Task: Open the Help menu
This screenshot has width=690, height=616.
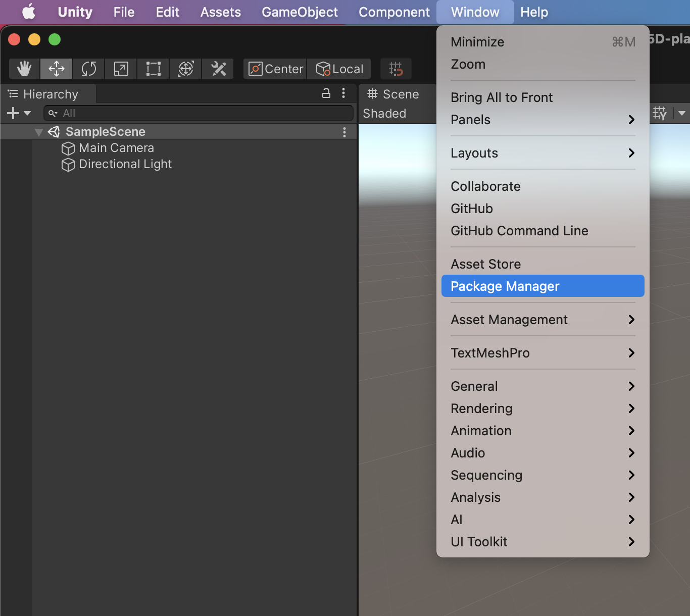Action: pyautogui.click(x=534, y=12)
